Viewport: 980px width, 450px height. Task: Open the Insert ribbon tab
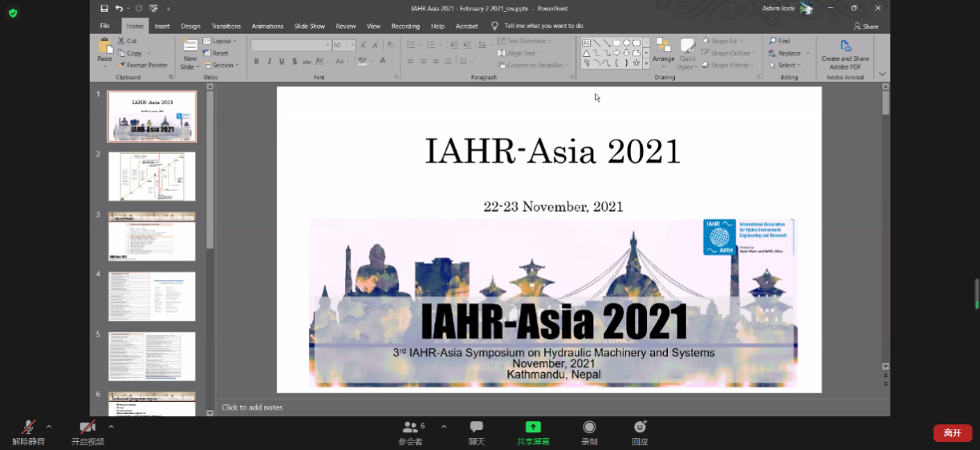click(162, 26)
